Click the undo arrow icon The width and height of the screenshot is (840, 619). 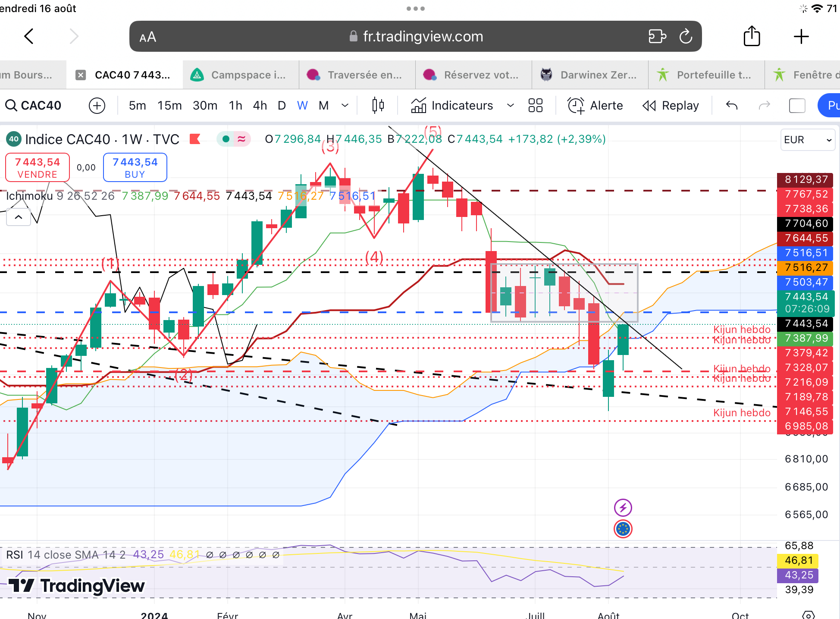point(732,105)
